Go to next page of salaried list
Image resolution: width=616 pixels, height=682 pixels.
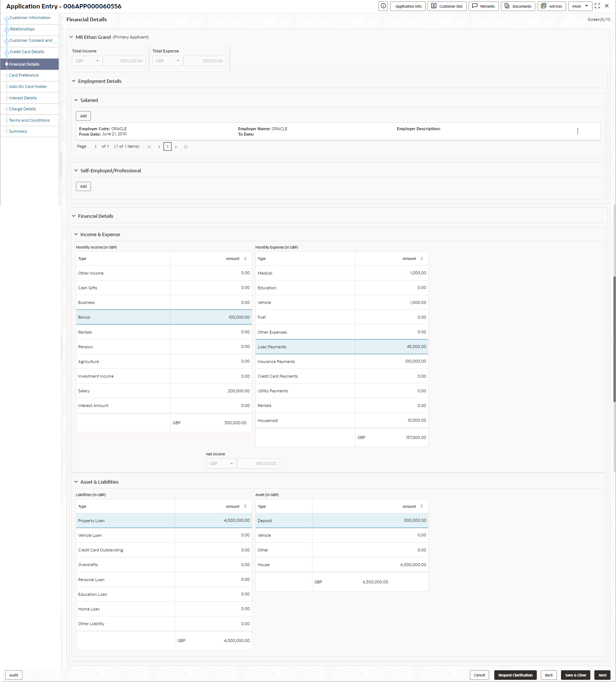[176, 147]
